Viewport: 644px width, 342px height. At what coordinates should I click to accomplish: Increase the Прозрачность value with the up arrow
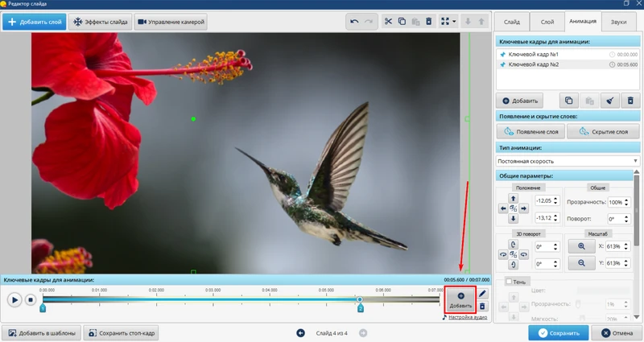point(630,199)
